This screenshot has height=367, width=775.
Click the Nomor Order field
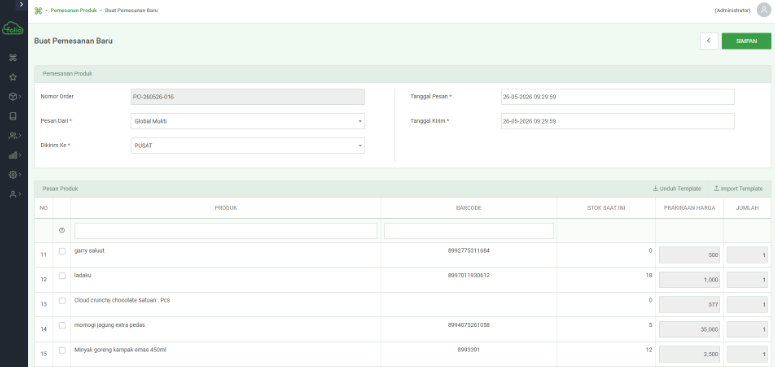248,97
